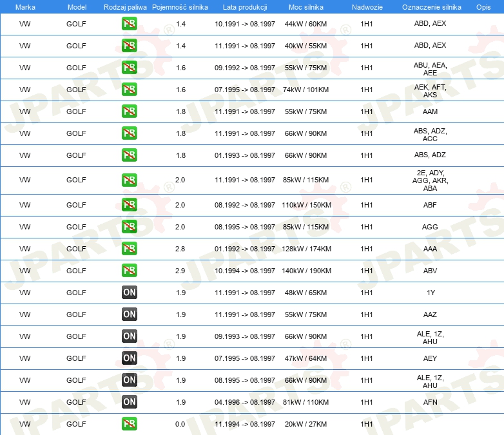The image size is (504, 435).
Task: Click engine code AAA
Action: tap(430, 249)
